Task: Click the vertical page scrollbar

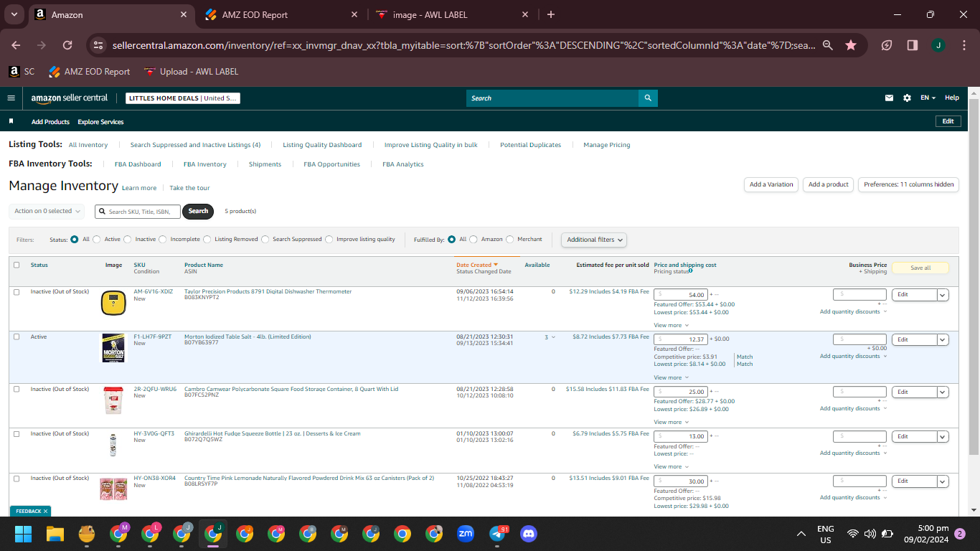Action: 974,277
